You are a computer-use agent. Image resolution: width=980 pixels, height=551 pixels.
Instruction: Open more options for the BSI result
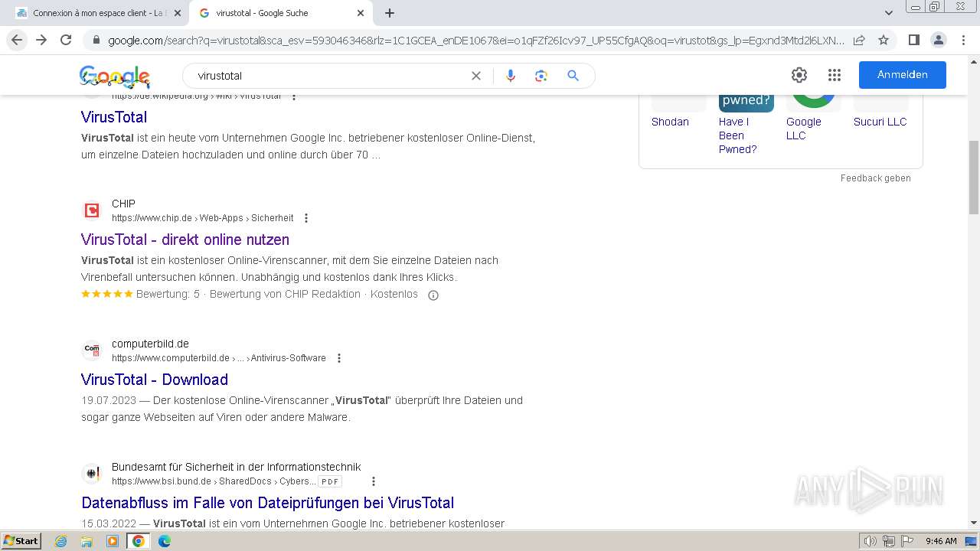[x=374, y=481]
